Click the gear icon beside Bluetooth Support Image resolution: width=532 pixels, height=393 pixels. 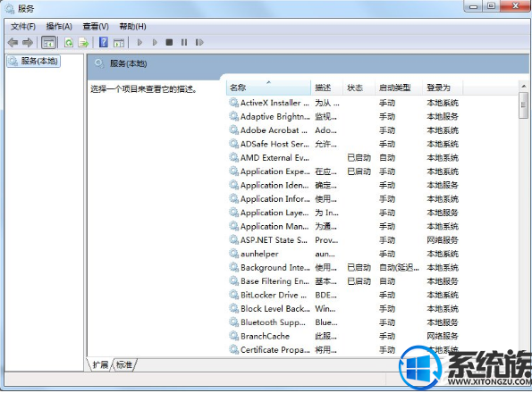tap(233, 322)
